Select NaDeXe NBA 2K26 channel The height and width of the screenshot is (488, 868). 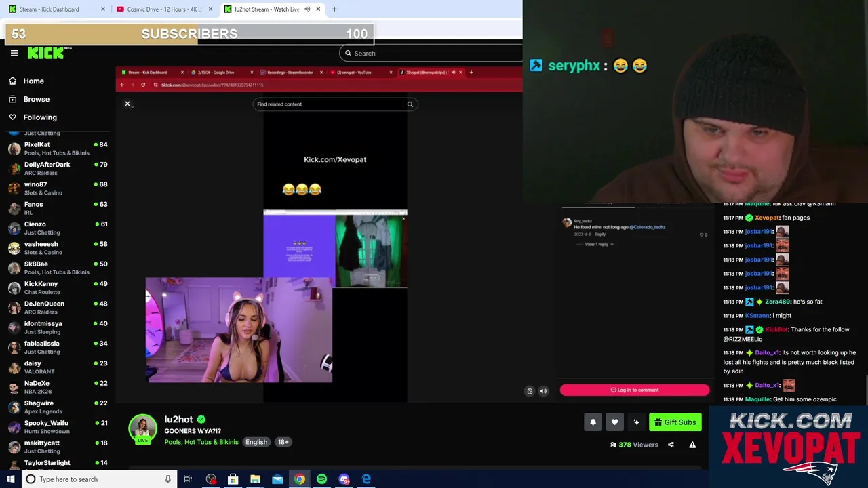coord(58,387)
